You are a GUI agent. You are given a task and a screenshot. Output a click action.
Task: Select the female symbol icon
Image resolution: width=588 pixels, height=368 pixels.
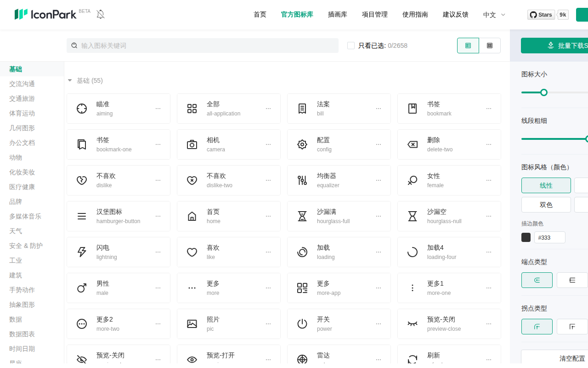[413, 180]
